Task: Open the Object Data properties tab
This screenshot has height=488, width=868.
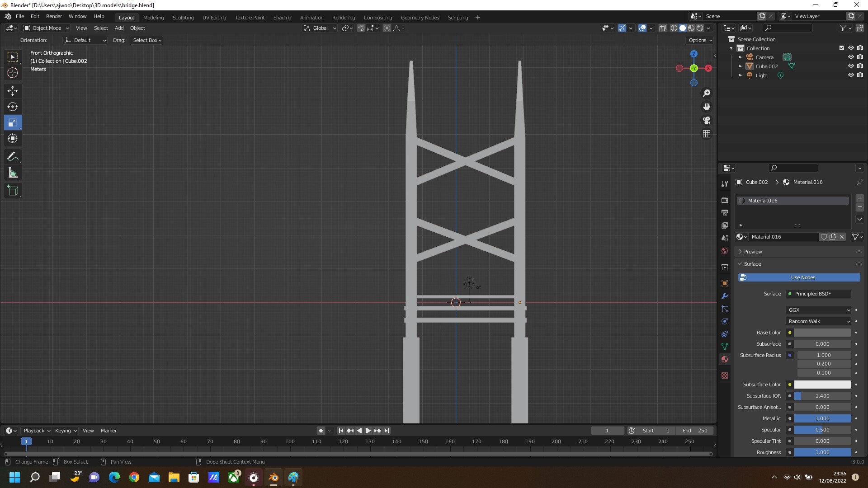Action: pyautogui.click(x=725, y=347)
